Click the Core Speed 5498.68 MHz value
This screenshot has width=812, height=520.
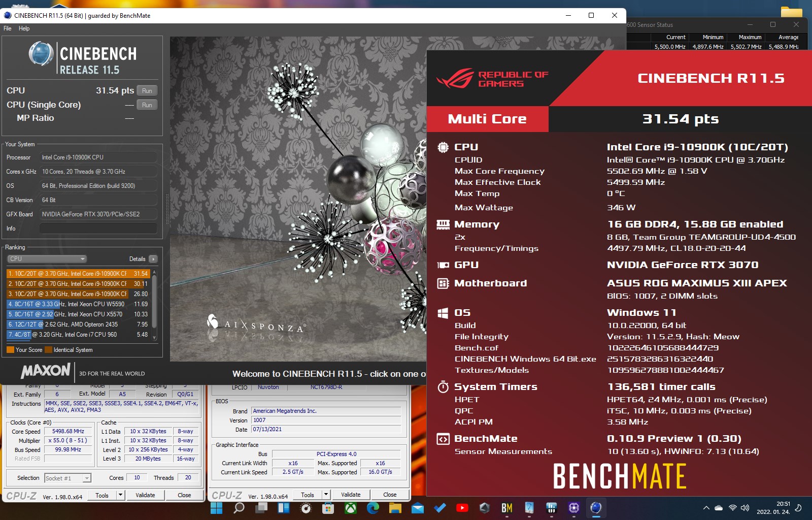point(68,431)
